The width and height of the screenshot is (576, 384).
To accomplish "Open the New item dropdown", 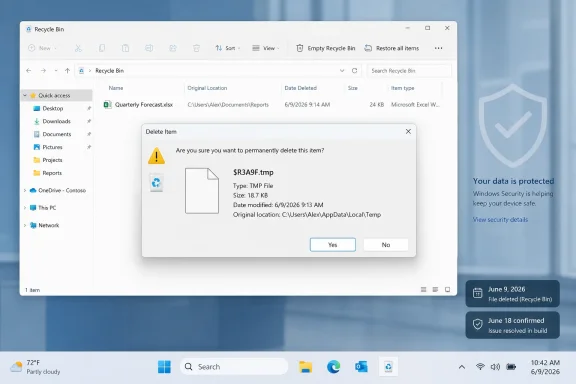I will point(42,48).
